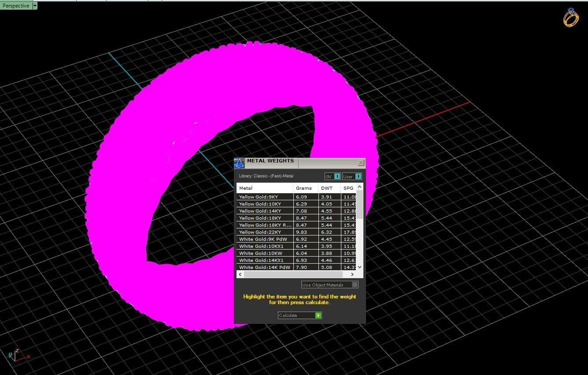Click the 4.46 DWT value
This screenshot has width=588, height=375.
click(x=326, y=260)
